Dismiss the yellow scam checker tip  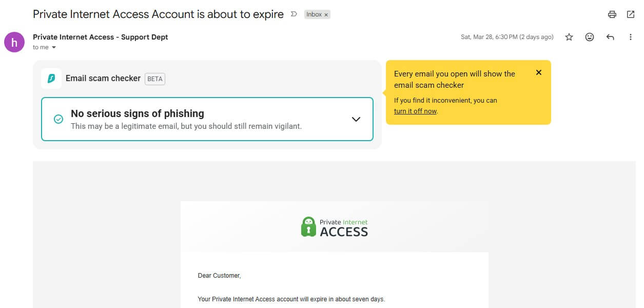(538, 72)
